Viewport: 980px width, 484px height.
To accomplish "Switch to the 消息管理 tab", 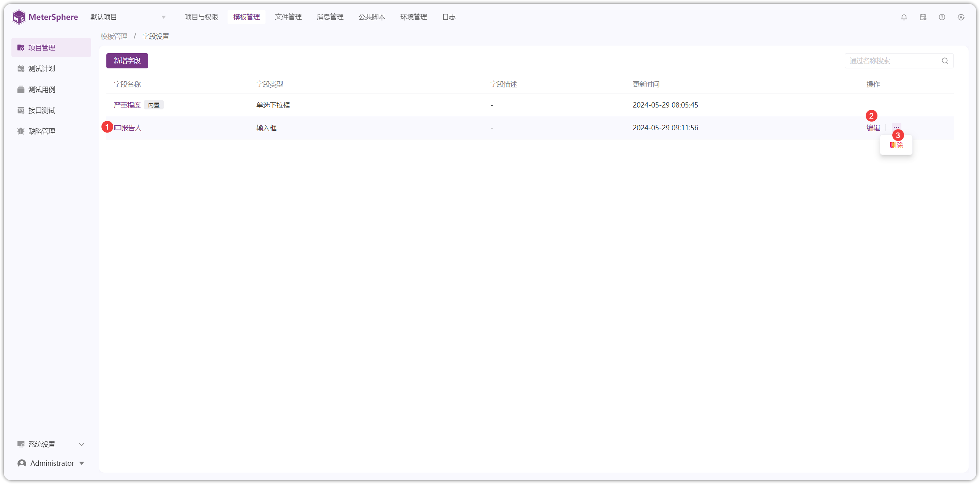I will pos(330,17).
